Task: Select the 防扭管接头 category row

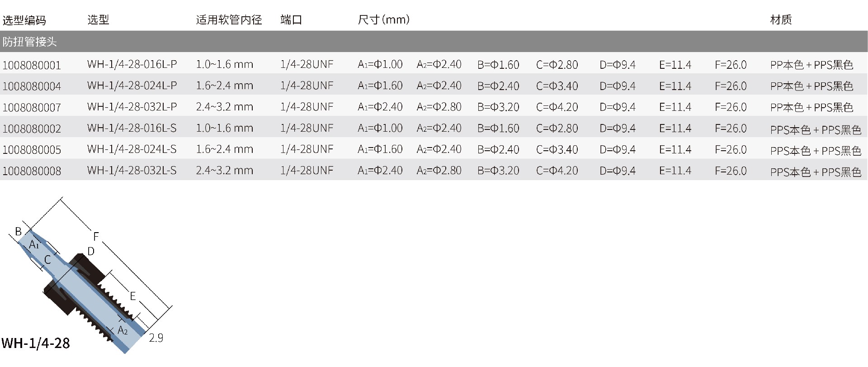Action: tap(30, 42)
